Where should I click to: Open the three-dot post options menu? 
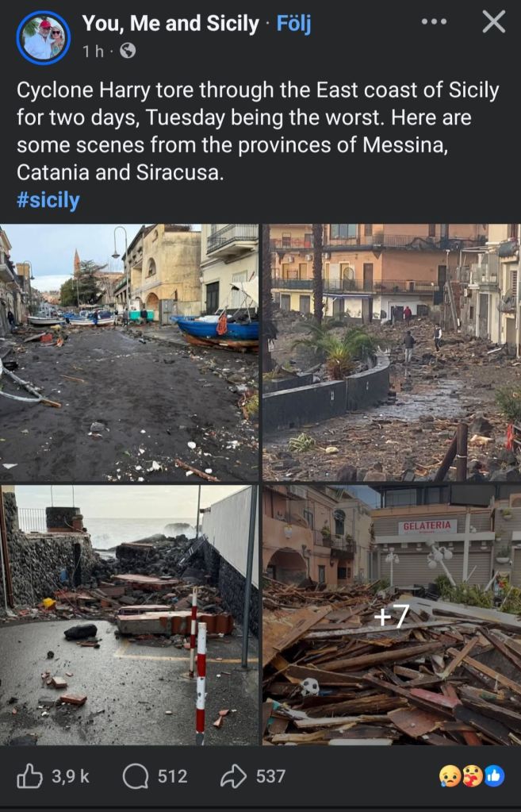coord(434,21)
